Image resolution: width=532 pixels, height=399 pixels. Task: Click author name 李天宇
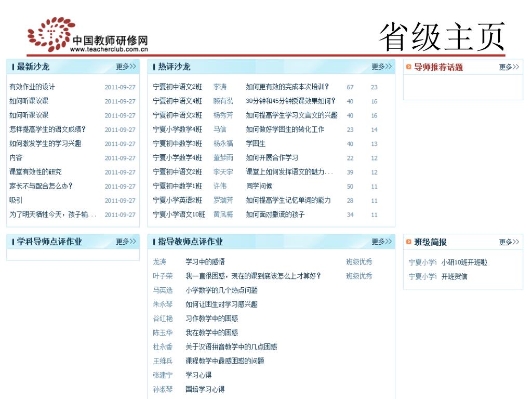click(x=223, y=172)
